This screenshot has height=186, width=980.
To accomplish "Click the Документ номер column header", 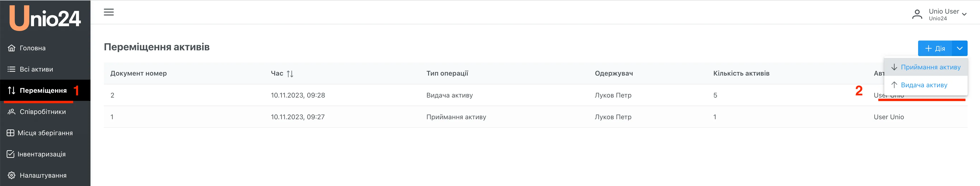I will pyautogui.click(x=139, y=73).
